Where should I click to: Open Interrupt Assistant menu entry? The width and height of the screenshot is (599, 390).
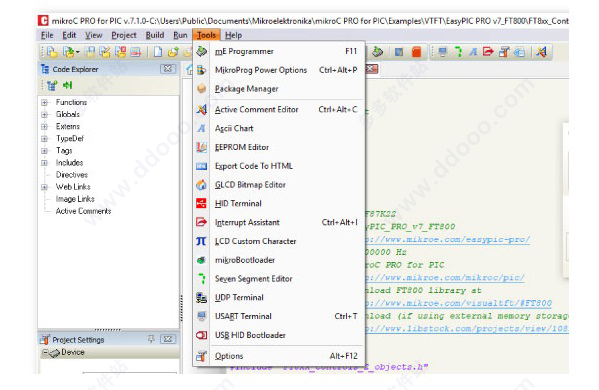point(278,222)
